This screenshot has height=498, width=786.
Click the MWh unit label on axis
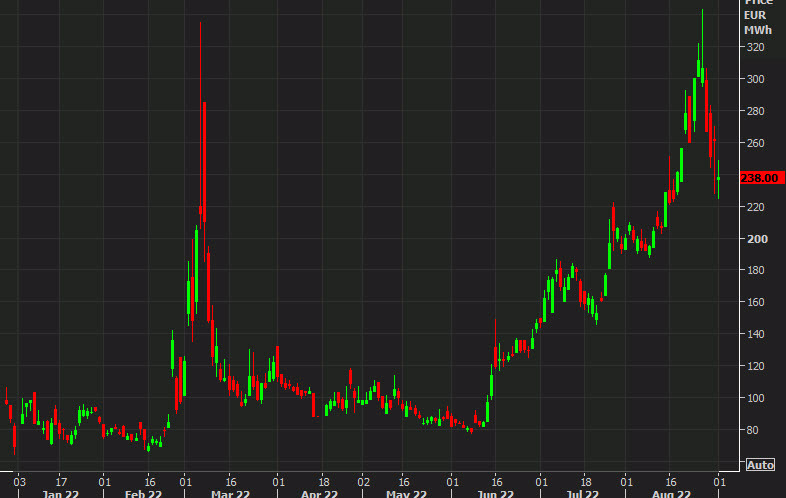click(x=758, y=30)
